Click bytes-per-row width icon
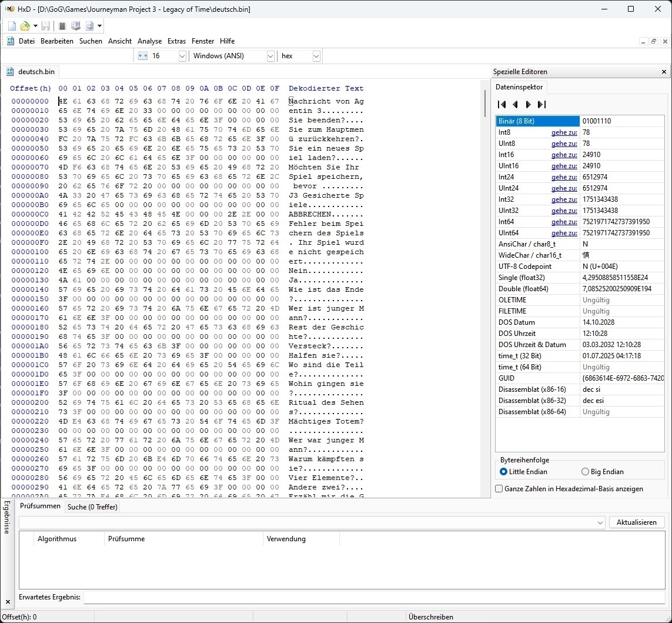The image size is (672, 623). coord(143,56)
